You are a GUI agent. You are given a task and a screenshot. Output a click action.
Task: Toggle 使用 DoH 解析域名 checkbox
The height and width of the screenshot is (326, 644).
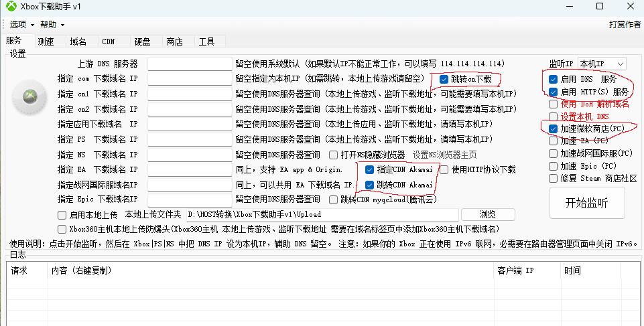click(x=554, y=104)
